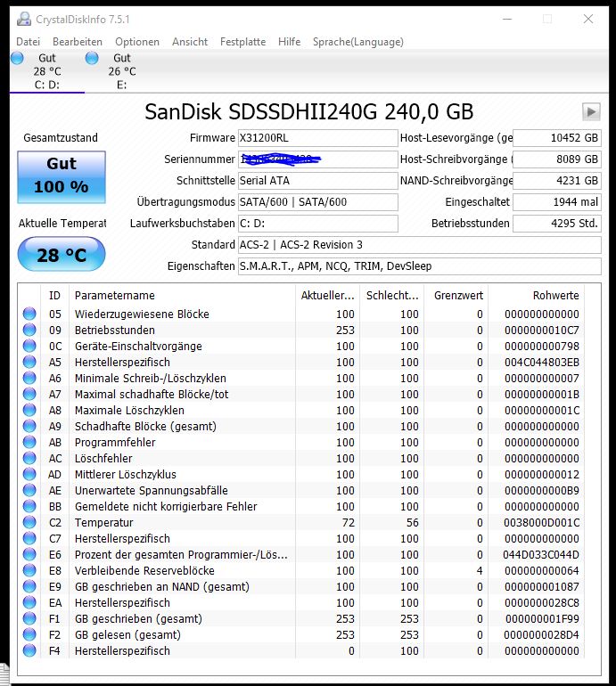
Task: Click the Gut 100 % health status button
Action: 62,176
